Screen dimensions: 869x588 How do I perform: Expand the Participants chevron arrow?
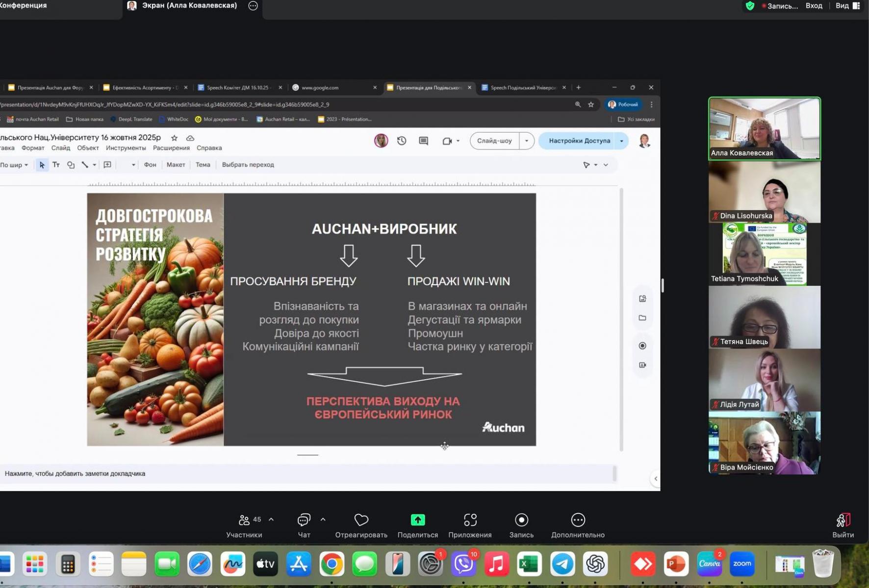click(x=271, y=519)
